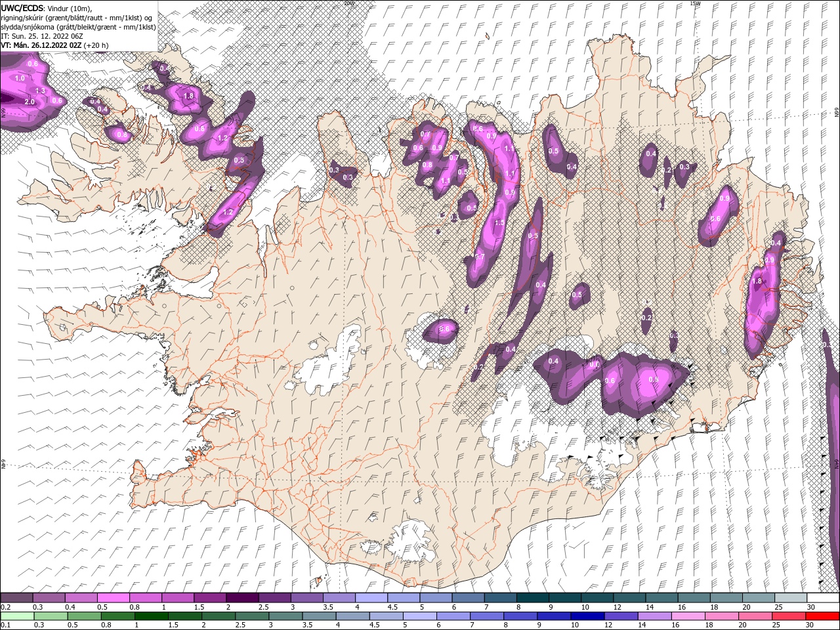Click the 'UWC/ECDS' title text

pos(22,8)
